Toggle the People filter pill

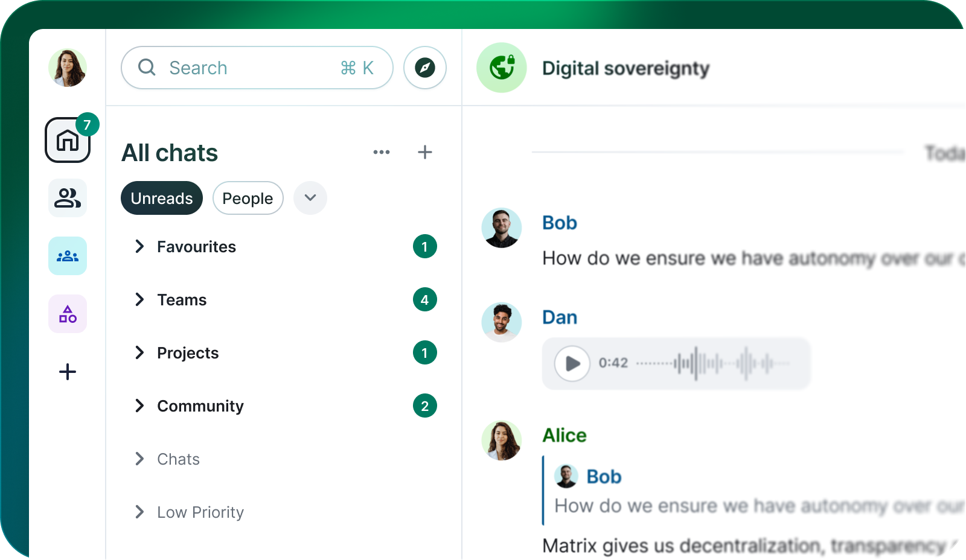[x=248, y=198]
